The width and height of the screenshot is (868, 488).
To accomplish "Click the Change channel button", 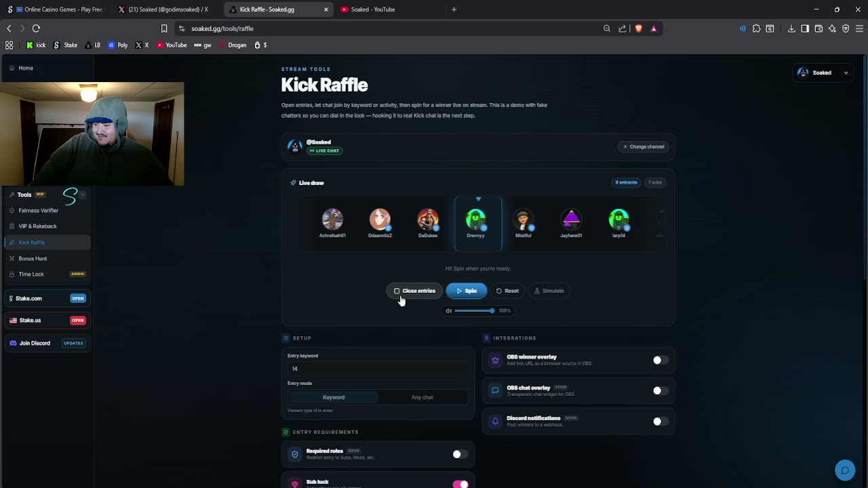I will tap(644, 146).
